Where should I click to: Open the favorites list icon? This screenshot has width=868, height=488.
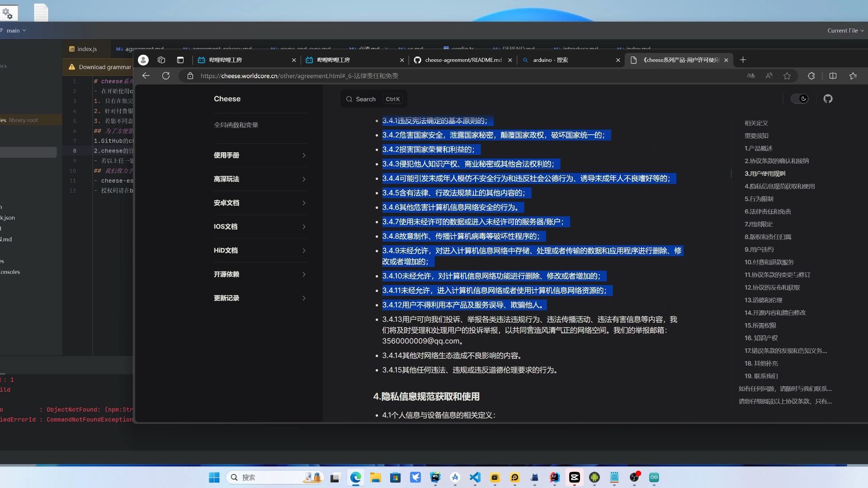(x=853, y=76)
